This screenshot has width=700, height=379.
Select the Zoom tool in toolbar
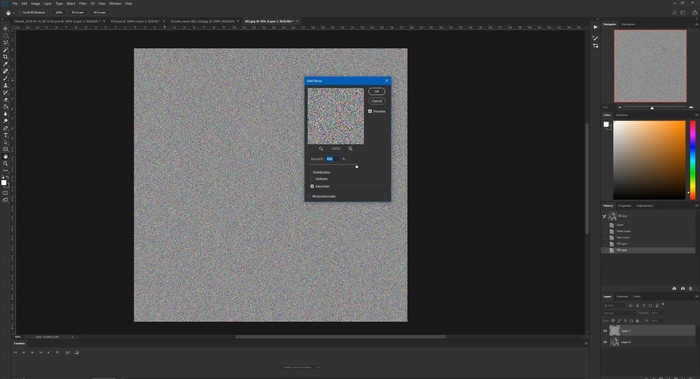[x=5, y=164]
